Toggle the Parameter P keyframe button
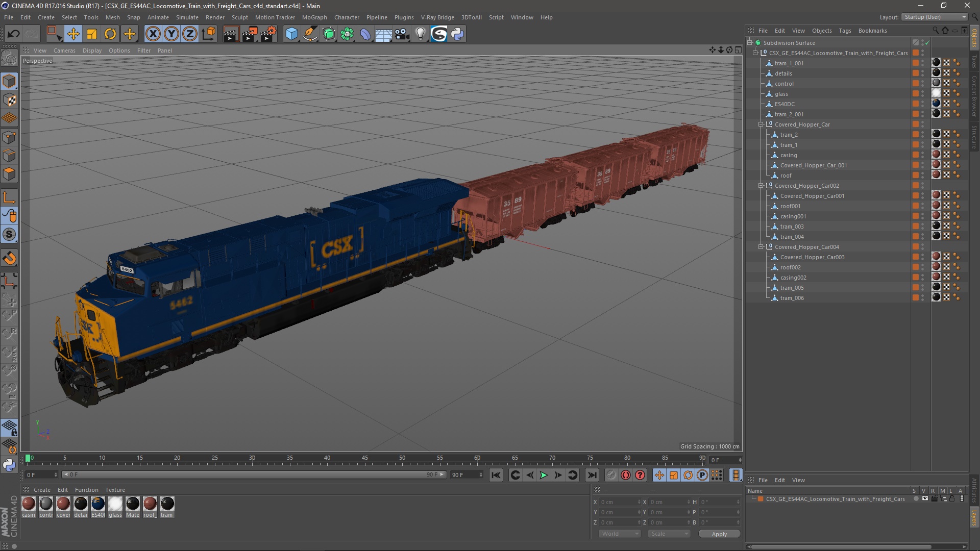 (x=702, y=475)
